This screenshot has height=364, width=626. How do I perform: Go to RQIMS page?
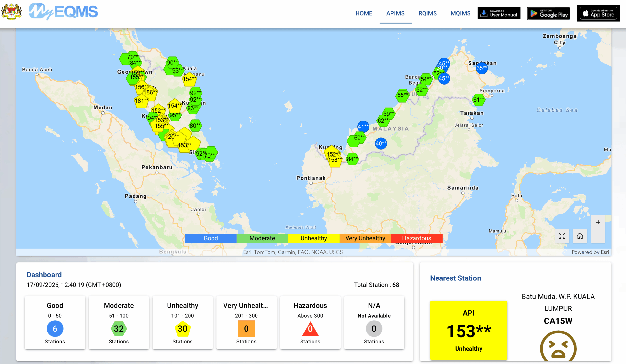[x=427, y=13]
